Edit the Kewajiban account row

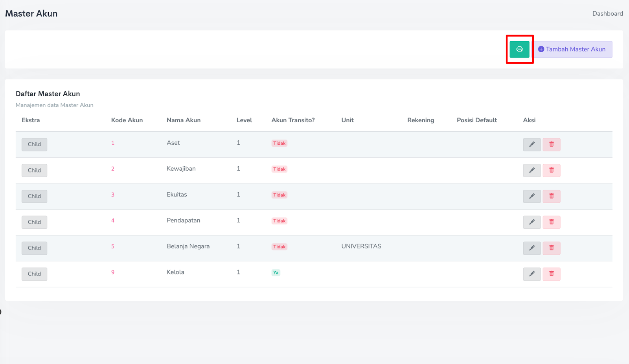[532, 170]
